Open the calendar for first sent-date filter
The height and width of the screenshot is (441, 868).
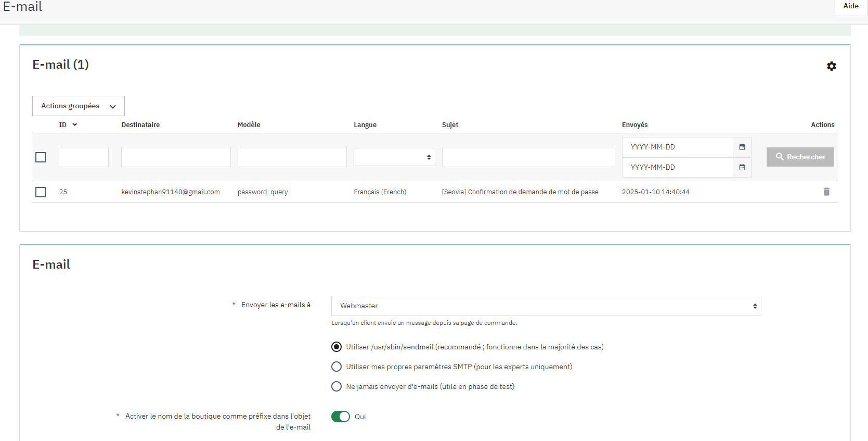coord(742,147)
